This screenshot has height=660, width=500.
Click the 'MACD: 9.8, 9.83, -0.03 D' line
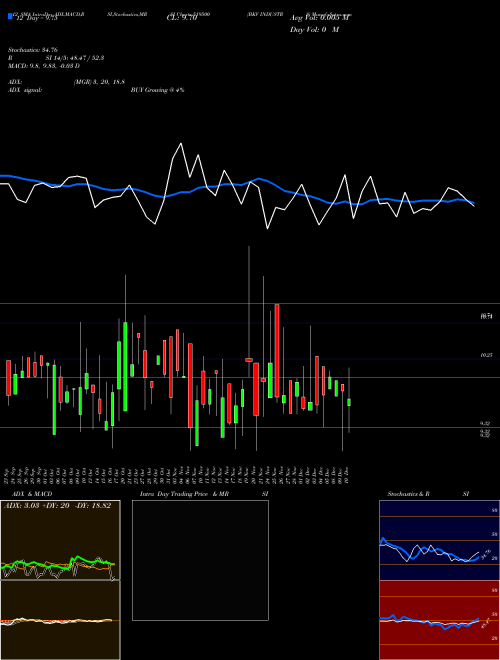tap(44, 66)
